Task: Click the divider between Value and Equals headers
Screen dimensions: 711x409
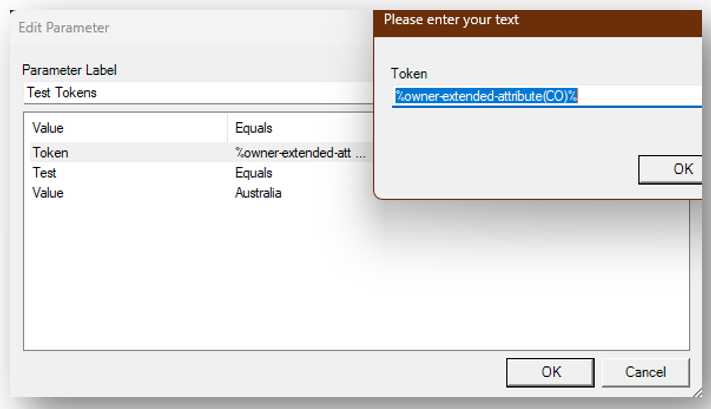Action: point(228,128)
